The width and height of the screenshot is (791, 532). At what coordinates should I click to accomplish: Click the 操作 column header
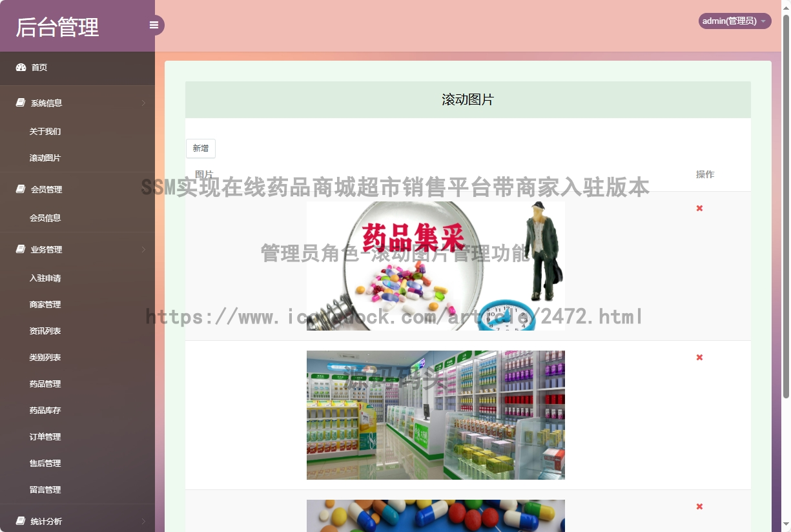705,174
